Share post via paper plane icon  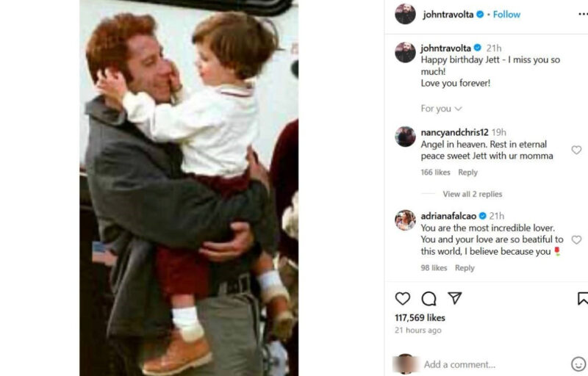[x=455, y=298]
